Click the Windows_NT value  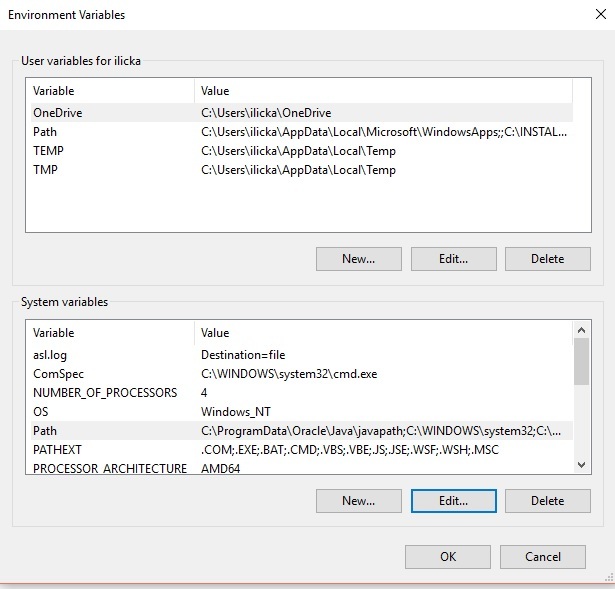coord(235,412)
